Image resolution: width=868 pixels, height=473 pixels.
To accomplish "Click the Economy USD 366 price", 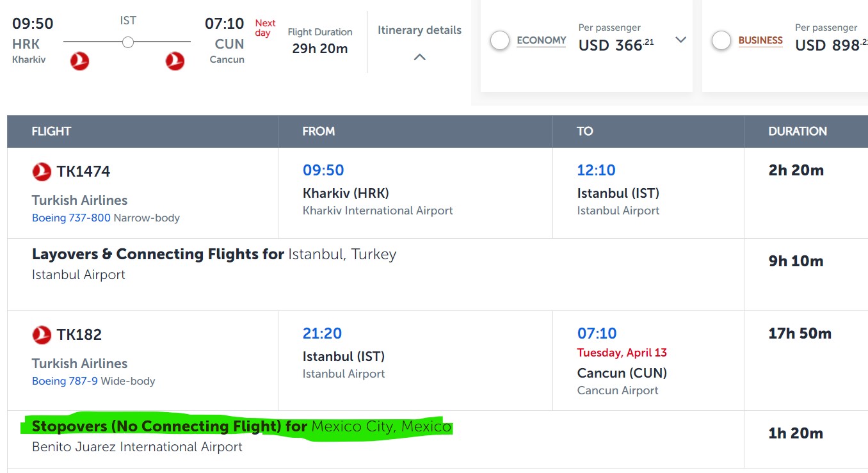I will point(616,45).
